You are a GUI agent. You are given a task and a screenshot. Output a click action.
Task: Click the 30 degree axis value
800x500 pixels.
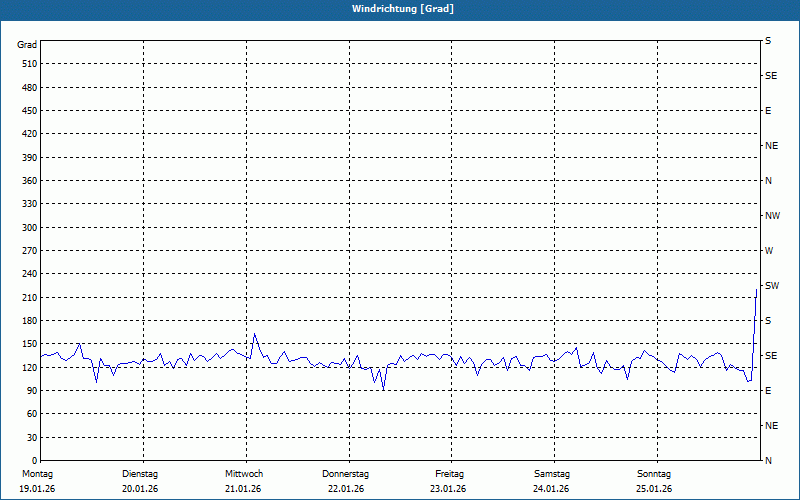32,438
